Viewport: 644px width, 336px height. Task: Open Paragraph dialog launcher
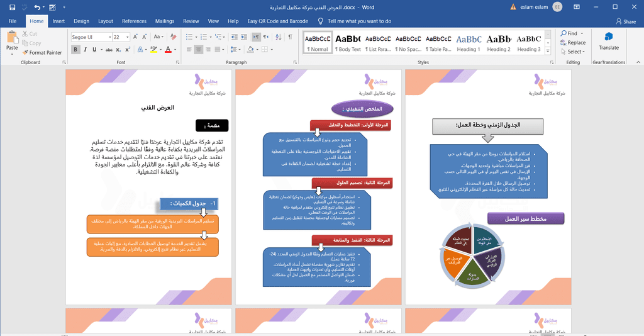(x=296, y=62)
